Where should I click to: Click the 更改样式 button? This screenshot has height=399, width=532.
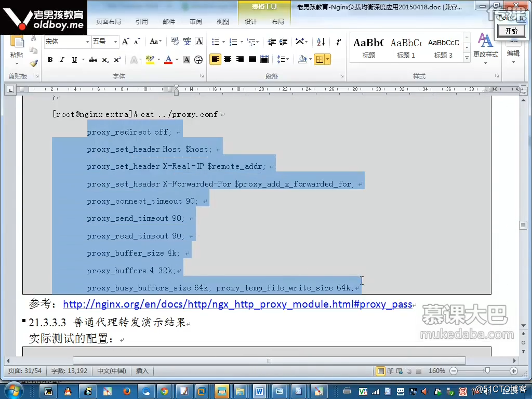point(486,47)
